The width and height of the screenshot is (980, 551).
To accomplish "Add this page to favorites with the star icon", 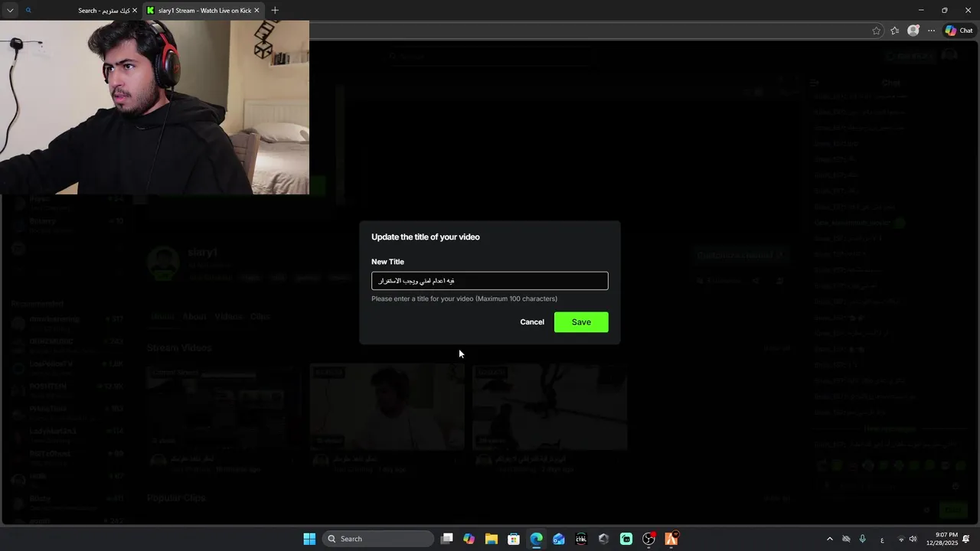I will pos(877,31).
